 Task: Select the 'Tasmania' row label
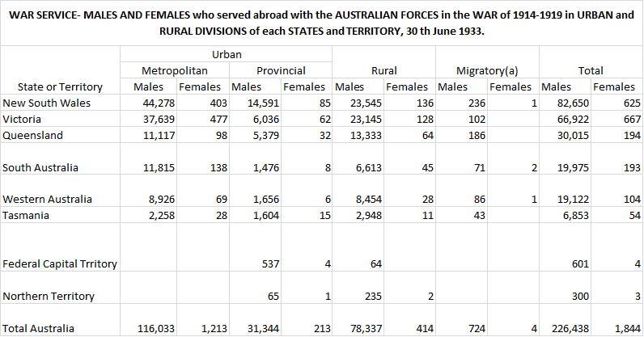click(26, 215)
